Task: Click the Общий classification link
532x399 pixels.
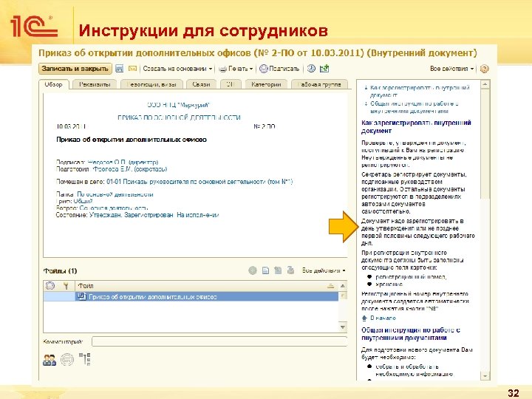Action: click(83, 201)
